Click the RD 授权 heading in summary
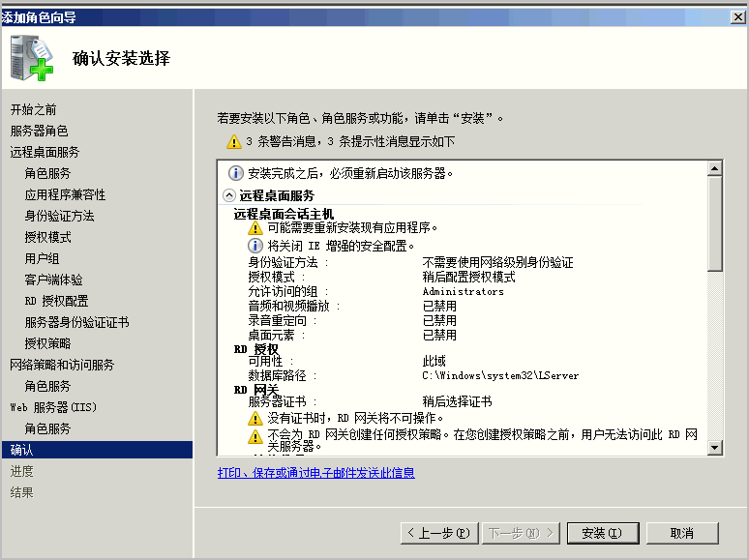The width and height of the screenshot is (749, 560). click(256, 349)
